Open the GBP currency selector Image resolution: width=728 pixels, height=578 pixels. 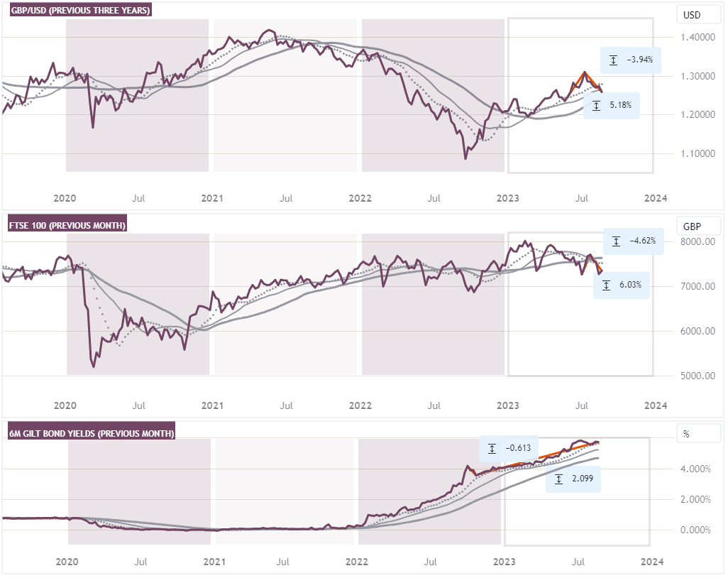[x=690, y=225]
